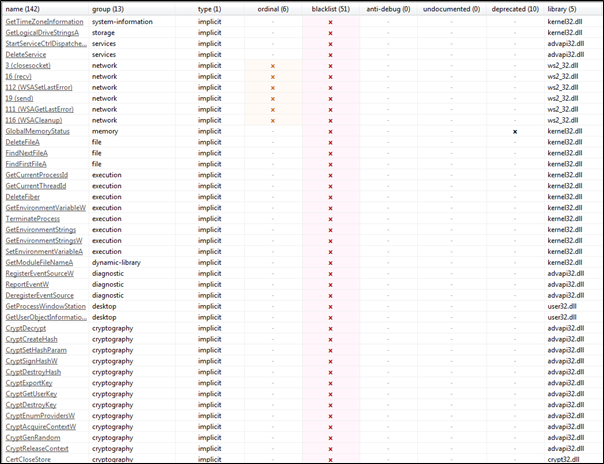Click red blacklist X in DeleteService row
604x464 pixels.
coord(331,55)
